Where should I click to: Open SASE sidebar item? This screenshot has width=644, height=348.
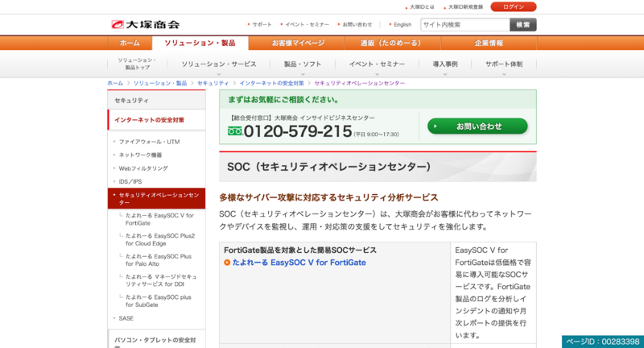[126, 318]
